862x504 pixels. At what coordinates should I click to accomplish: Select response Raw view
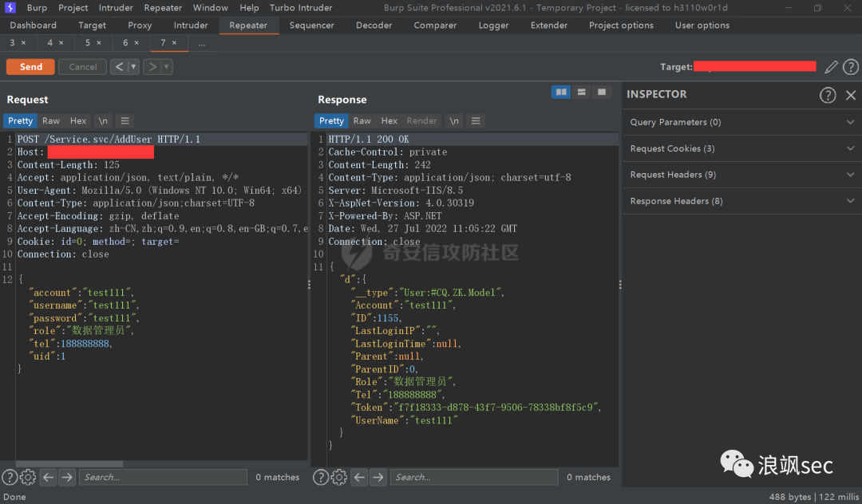tap(362, 120)
